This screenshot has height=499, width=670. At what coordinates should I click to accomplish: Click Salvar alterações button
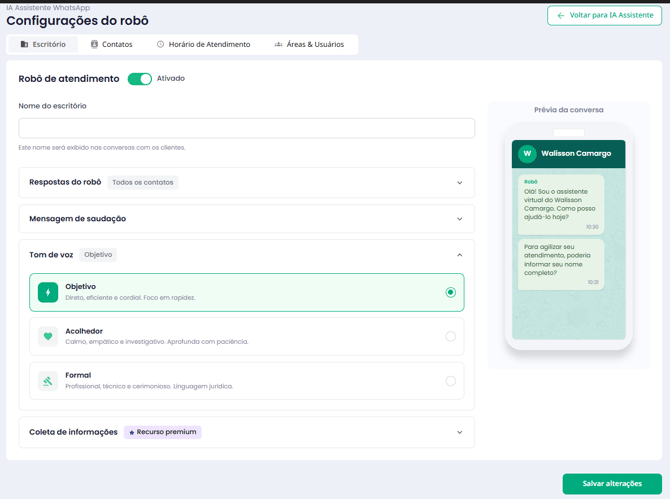(612, 484)
